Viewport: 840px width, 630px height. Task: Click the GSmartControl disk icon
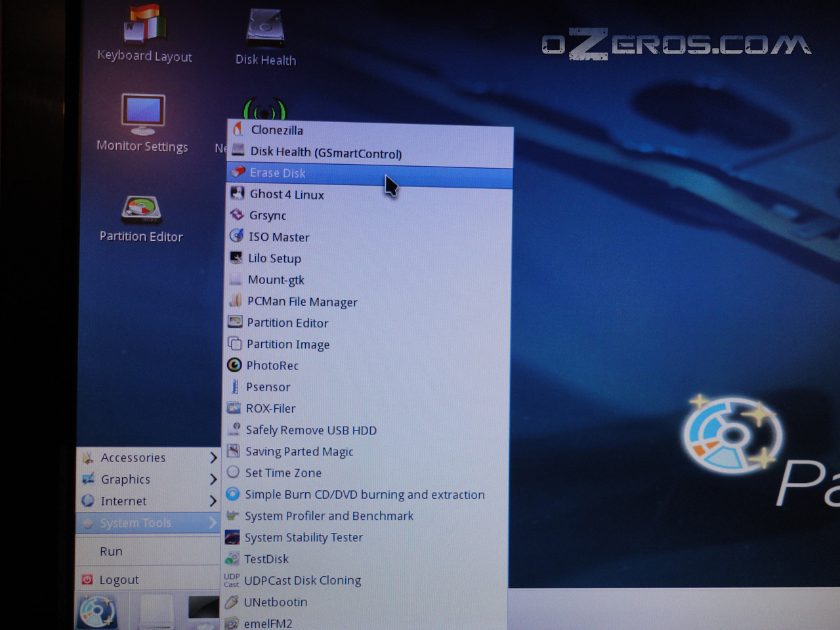238,150
